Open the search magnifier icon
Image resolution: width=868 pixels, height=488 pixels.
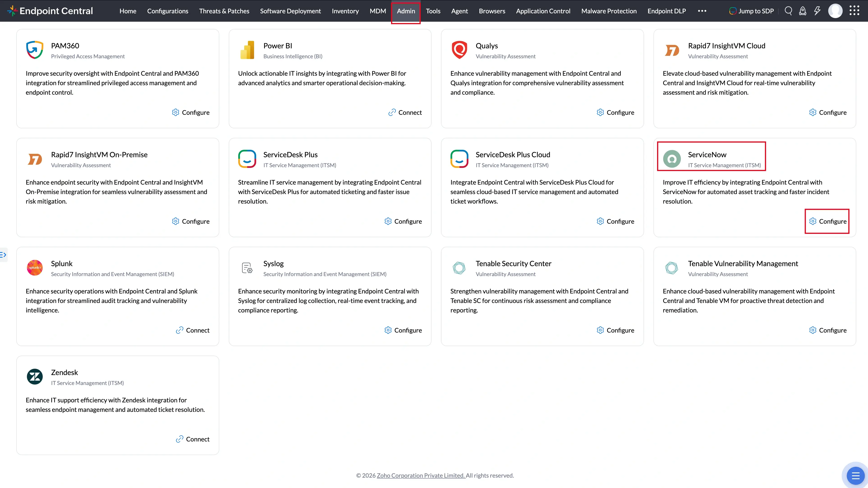788,11
